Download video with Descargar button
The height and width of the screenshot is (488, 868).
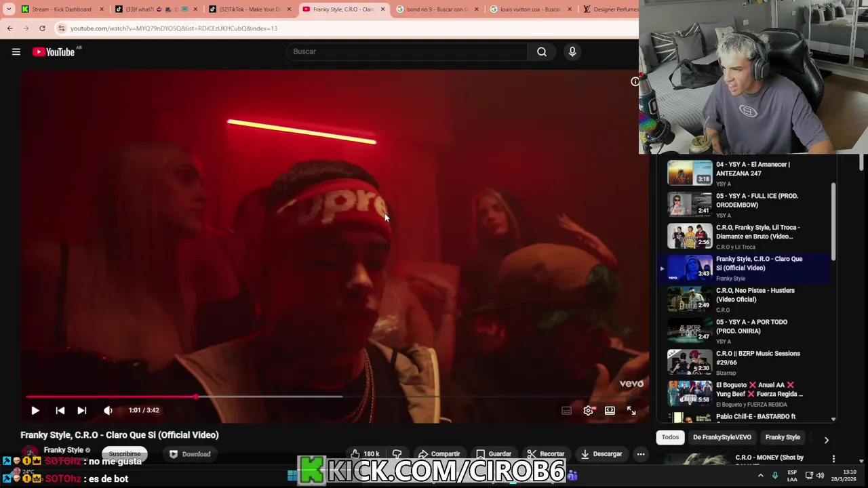pos(601,454)
